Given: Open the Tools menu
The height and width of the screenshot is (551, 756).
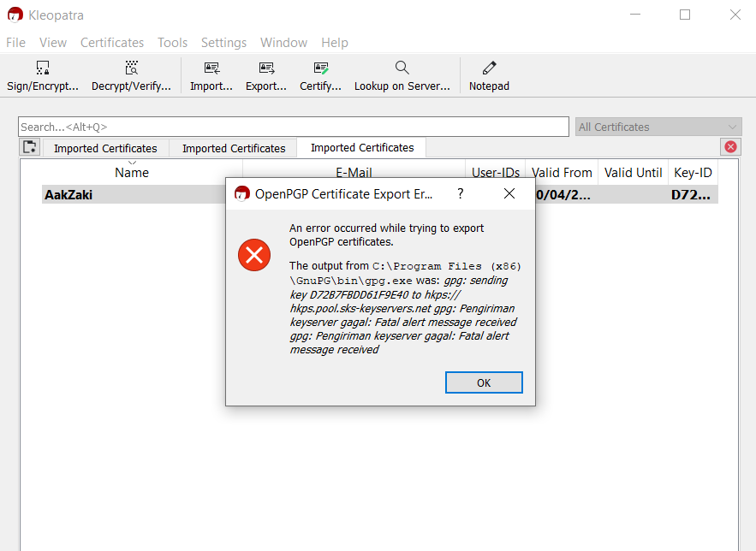Looking at the screenshot, I should [x=172, y=43].
